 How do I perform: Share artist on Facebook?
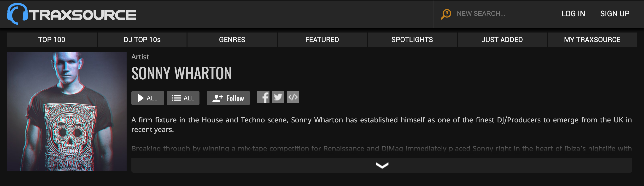pyautogui.click(x=263, y=97)
